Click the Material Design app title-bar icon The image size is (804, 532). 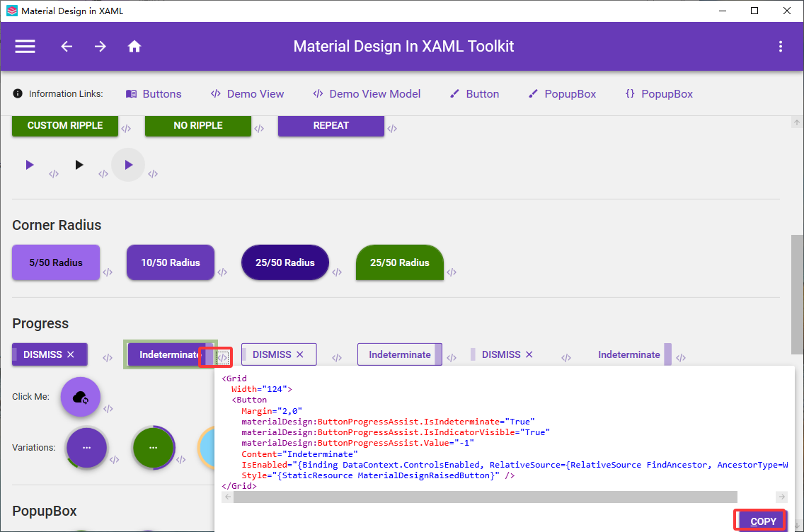12,11
